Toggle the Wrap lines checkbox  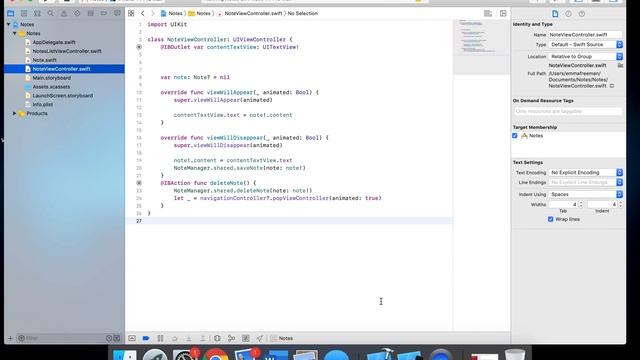[551, 219]
